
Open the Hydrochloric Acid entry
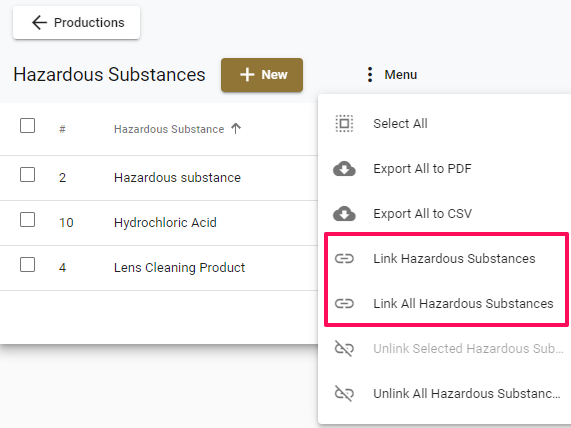click(165, 223)
